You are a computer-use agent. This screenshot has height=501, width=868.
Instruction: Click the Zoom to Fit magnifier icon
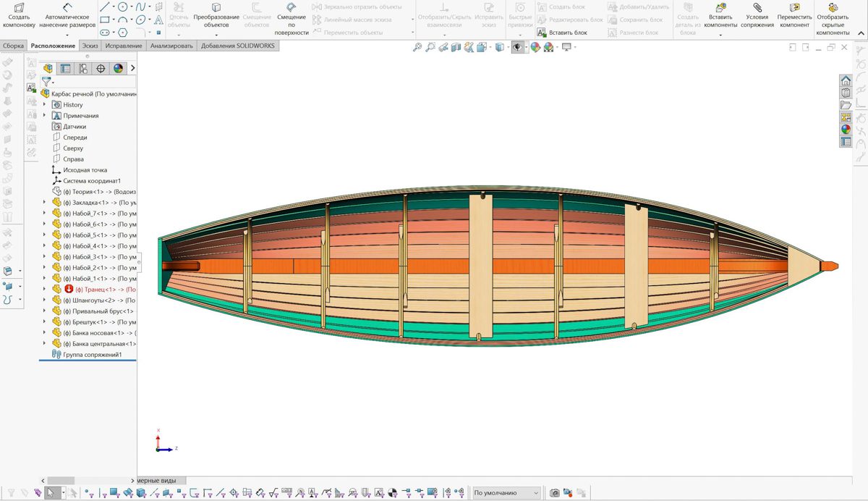coord(417,47)
